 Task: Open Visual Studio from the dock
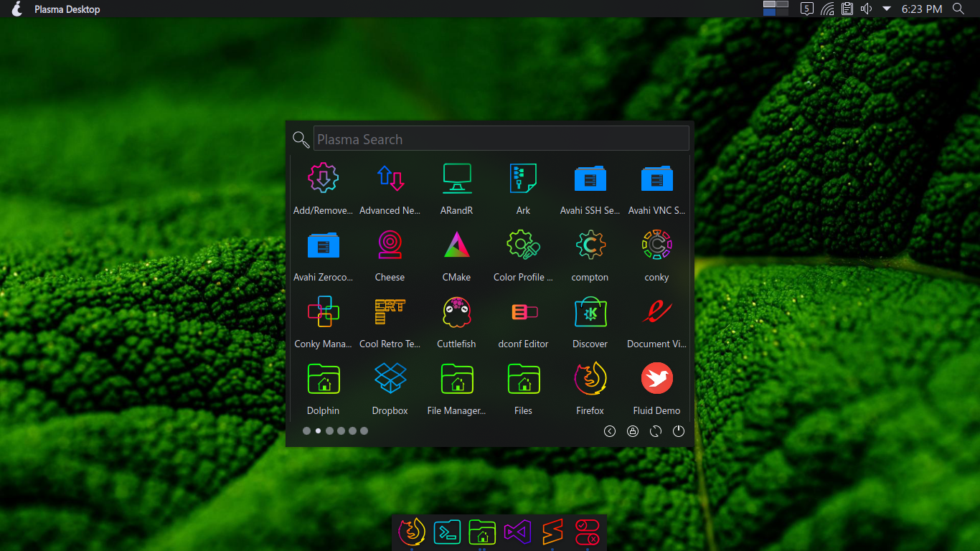(517, 532)
